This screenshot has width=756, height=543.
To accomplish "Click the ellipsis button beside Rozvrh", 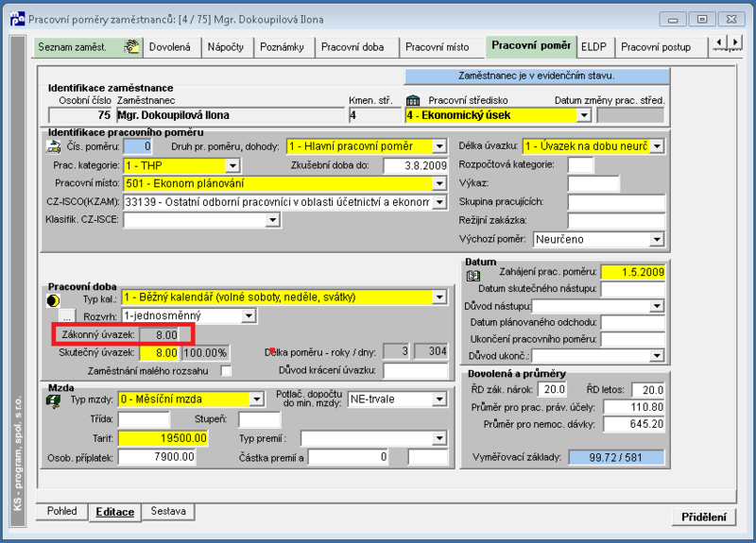I will point(66,316).
